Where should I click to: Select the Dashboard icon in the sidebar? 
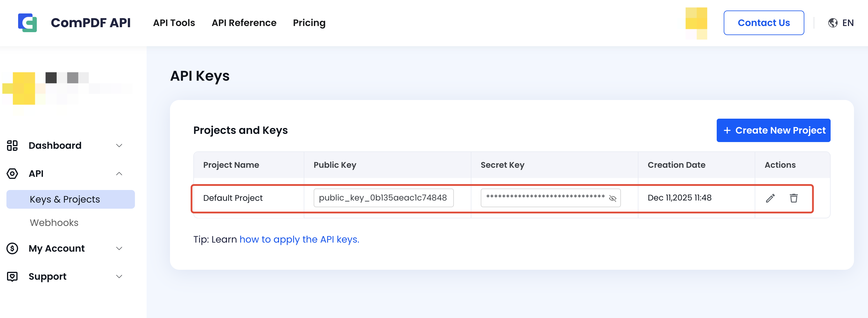tap(13, 145)
